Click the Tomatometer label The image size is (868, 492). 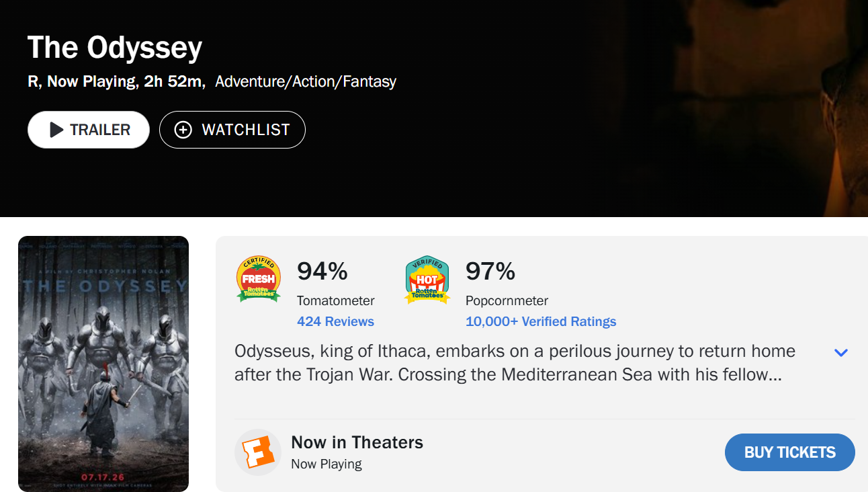coord(336,300)
